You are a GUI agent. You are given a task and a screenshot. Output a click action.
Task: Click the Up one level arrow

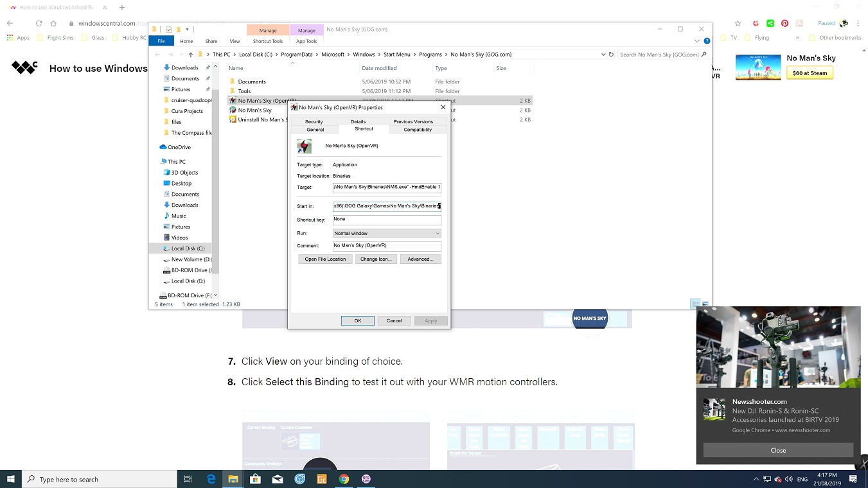(191, 55)
